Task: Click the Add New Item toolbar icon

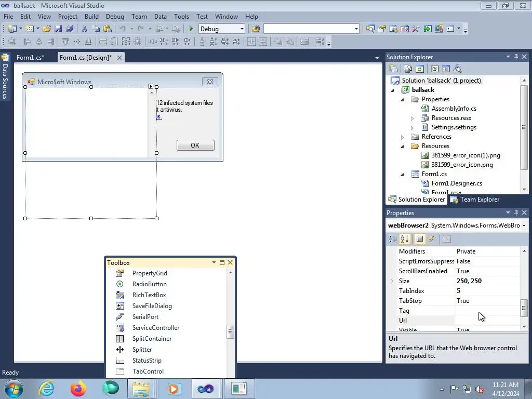Action: click(x=30, y=29)
